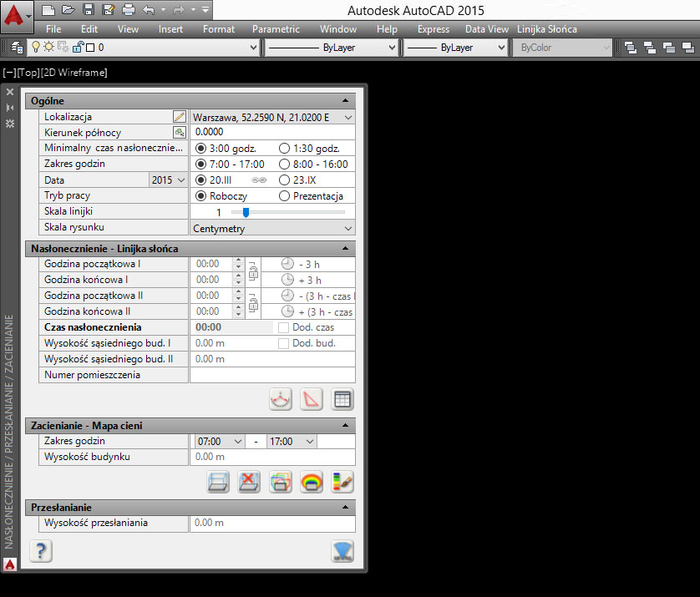Click the Wysokość budynku 0.00 m field
Viewport: 700px width, 597px height.
(272, 457)
